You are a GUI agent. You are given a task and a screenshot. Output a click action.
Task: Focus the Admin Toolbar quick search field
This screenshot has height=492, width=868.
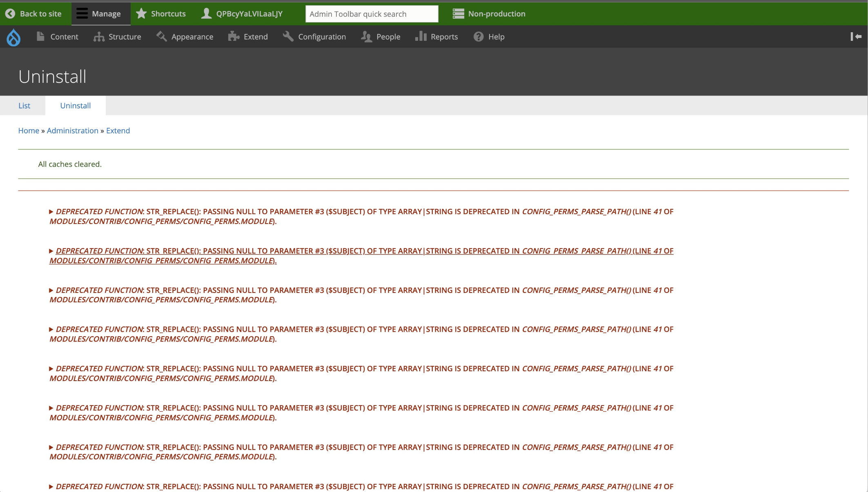[372, 14]
